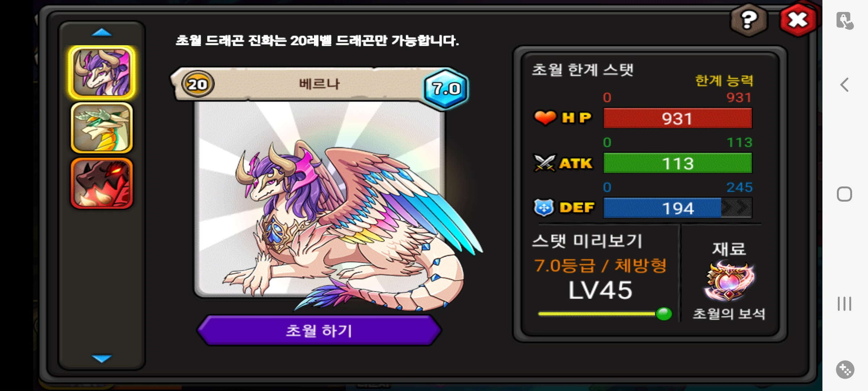Tap the 초월의 보석 gem material icon
This screenshot has width=868, height=391.
coord(729,282)
